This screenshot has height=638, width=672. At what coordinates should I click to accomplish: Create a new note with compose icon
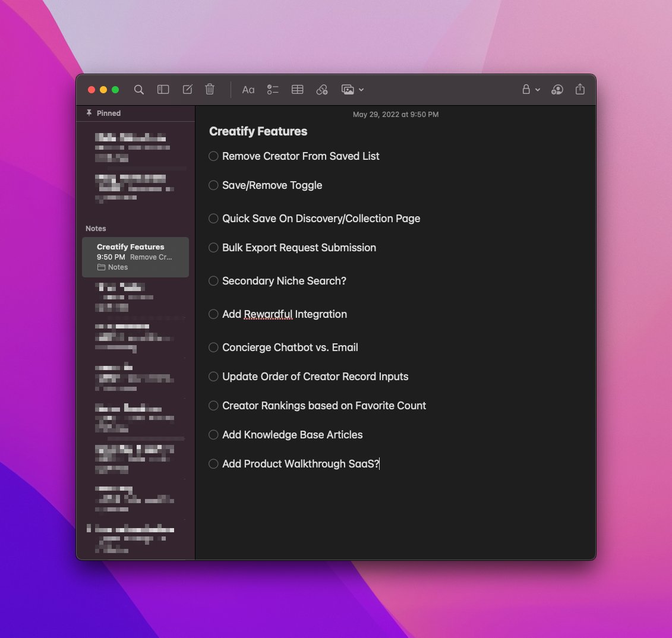coord(187,90)
